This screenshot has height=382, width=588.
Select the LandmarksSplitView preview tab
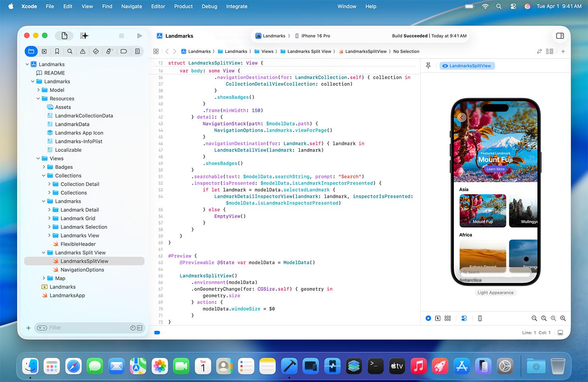pyautogui.click(x=467, y=66)
